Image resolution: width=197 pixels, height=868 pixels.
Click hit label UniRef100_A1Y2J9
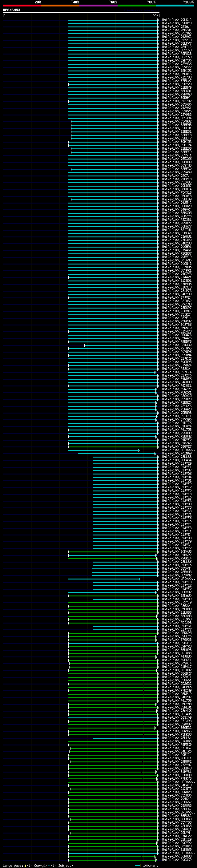[177, 40]
